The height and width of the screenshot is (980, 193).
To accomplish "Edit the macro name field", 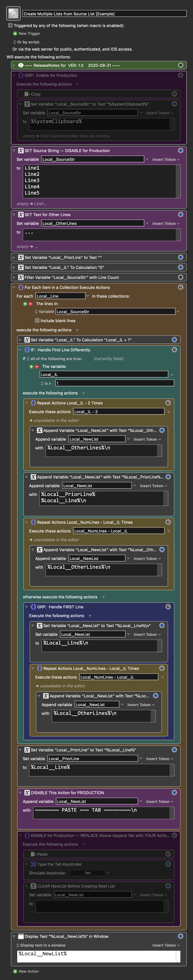I will coord(105,14).
